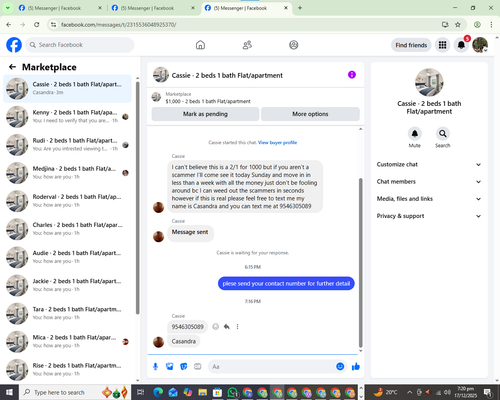Open a new browser tab

pyautogui.click(x=300, y=8)
